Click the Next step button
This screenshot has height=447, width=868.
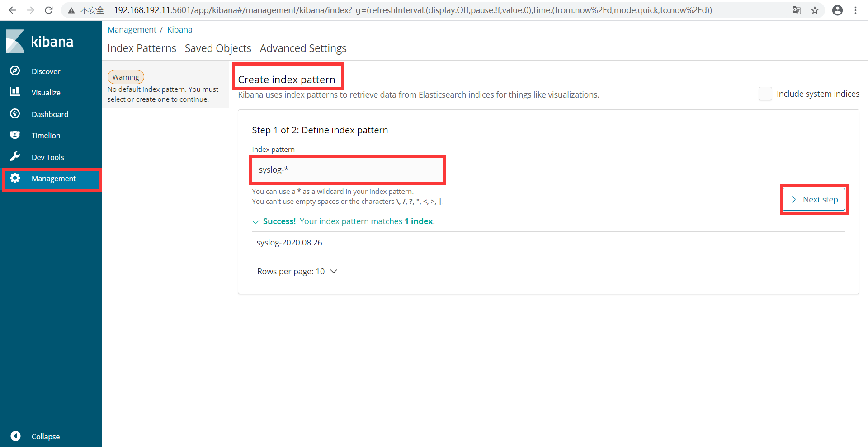[x=814, y=199]
